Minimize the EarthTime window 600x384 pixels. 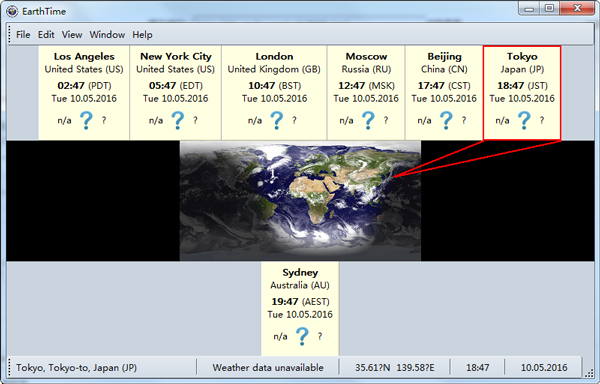529,8
